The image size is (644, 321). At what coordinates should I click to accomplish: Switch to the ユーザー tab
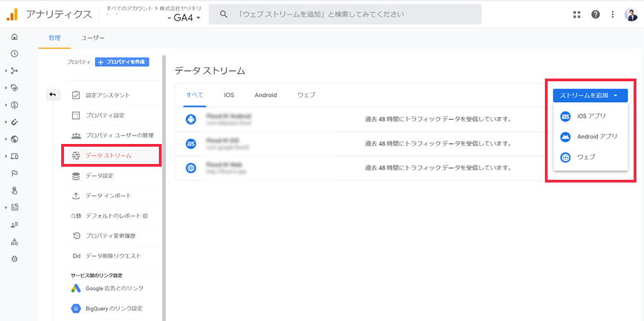(93, 39)
